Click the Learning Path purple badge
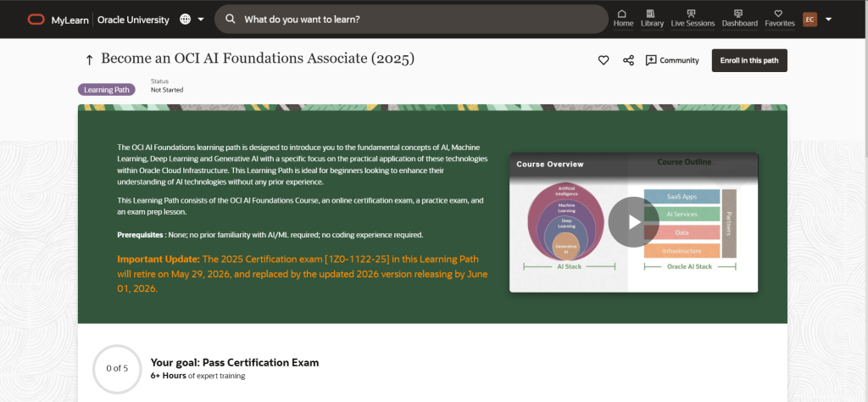The width and height of the screenshot is (868, 402). click(x=106, y=90)
